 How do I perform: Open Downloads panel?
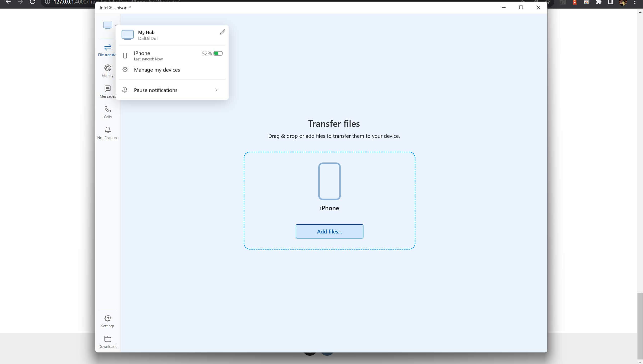(x=108, y=341)
